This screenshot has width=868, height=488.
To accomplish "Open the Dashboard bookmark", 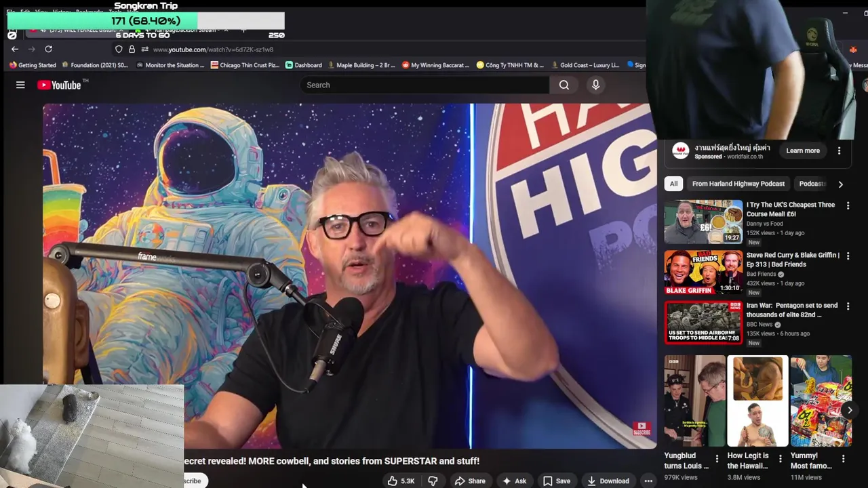I will (x=303, y=65).
